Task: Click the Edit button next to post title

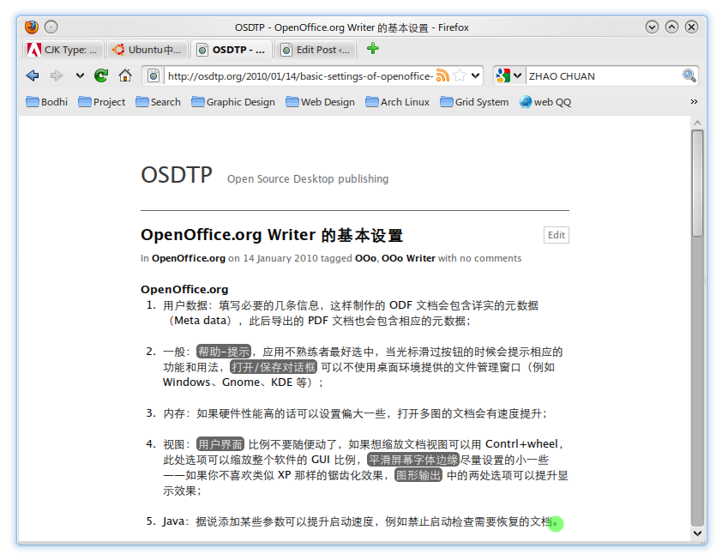Action: tap(557, 235)
